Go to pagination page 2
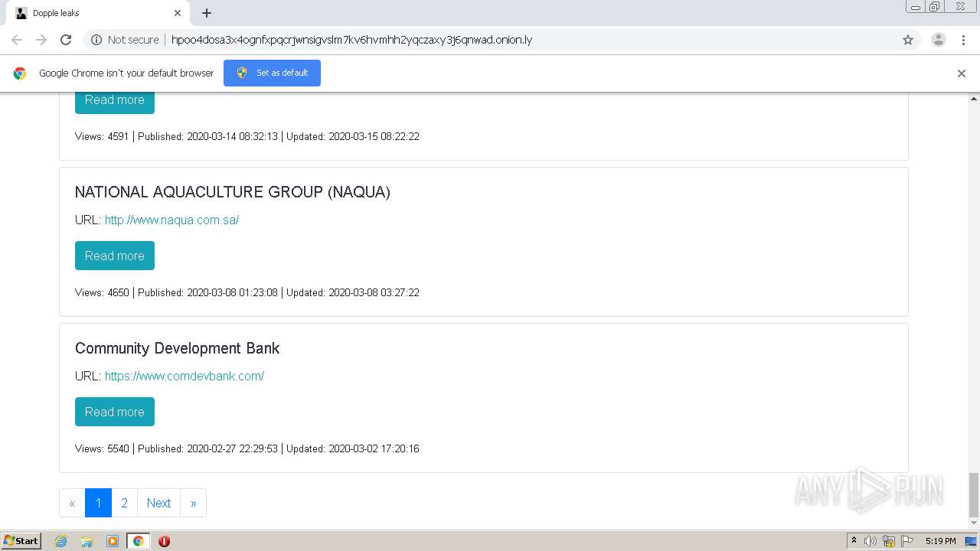Screen dimensions: 980x551 click(124, 503)
